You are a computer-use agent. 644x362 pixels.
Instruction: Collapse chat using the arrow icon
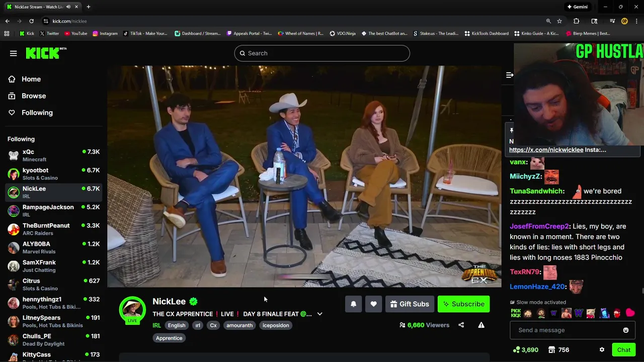[509, 75]
